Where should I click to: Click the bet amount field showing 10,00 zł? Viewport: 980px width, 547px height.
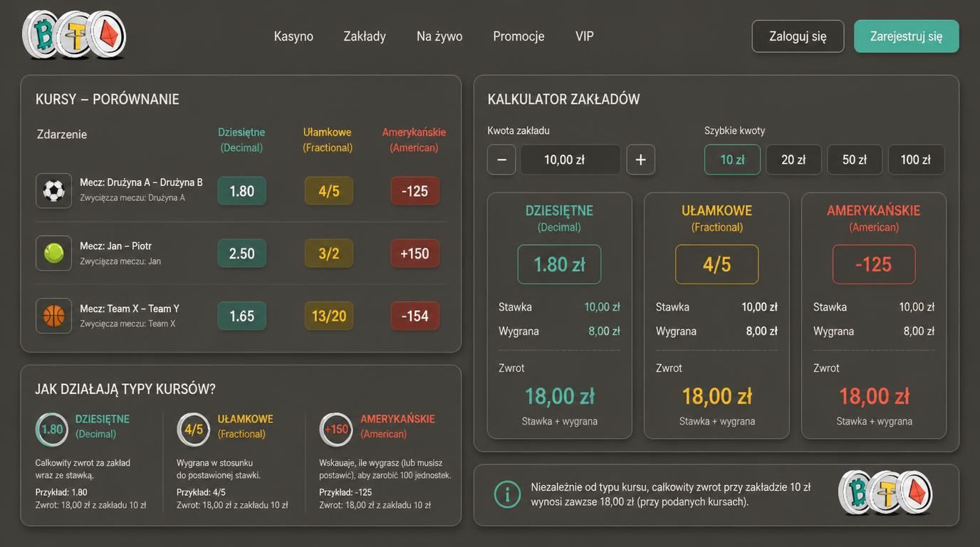570,160
